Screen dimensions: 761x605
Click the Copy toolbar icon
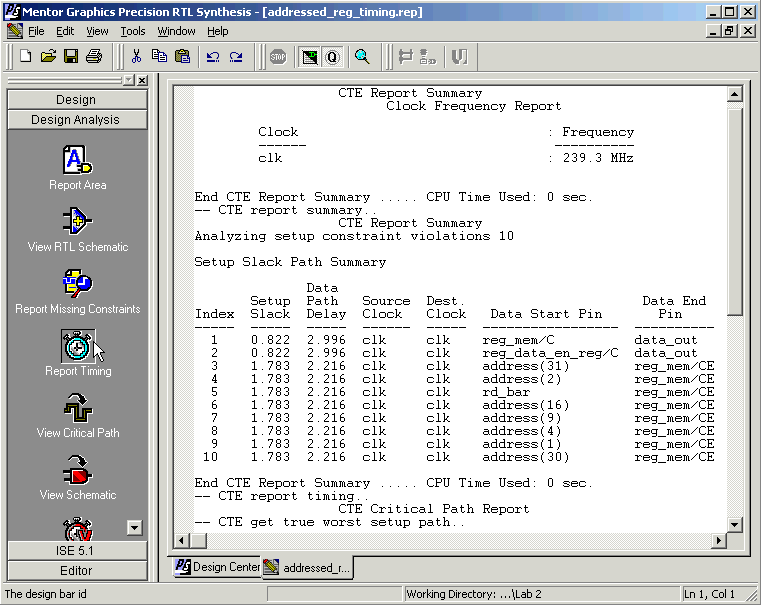159,57
